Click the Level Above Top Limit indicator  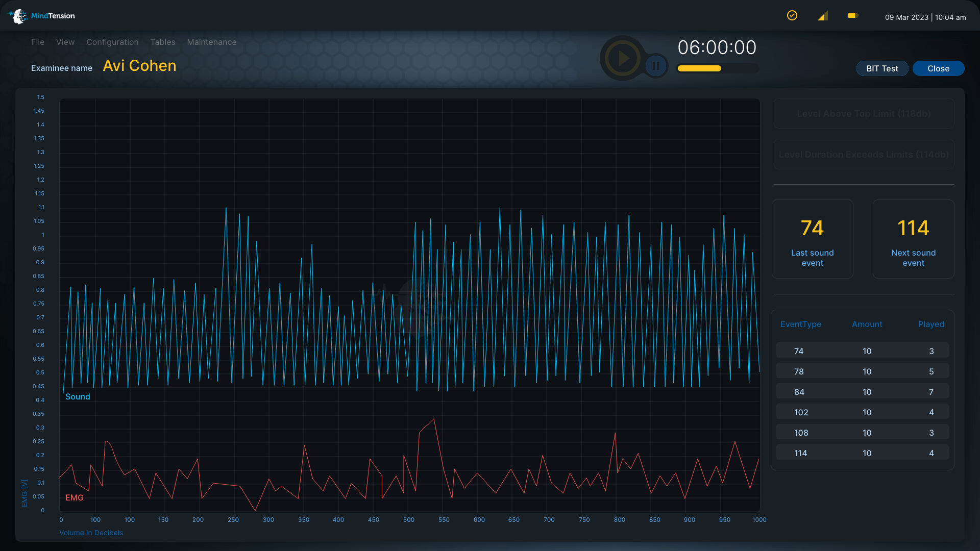point(864,113)
